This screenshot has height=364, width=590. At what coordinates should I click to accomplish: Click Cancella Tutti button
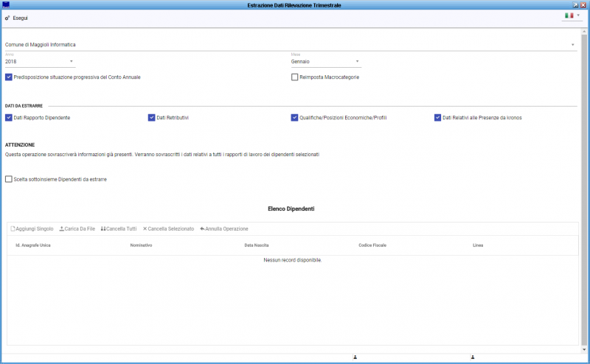[x=119, y=228]
